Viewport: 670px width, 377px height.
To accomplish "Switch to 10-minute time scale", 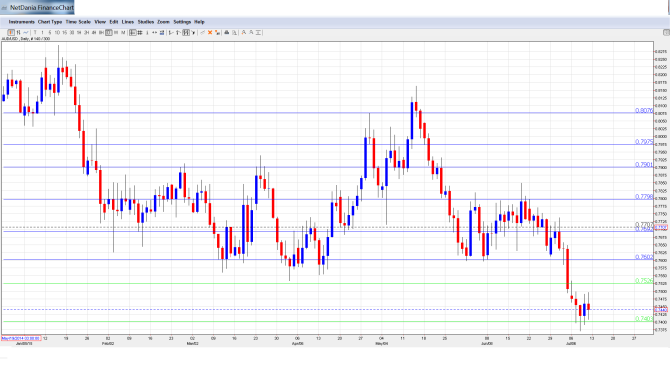I will coord(57,32).
